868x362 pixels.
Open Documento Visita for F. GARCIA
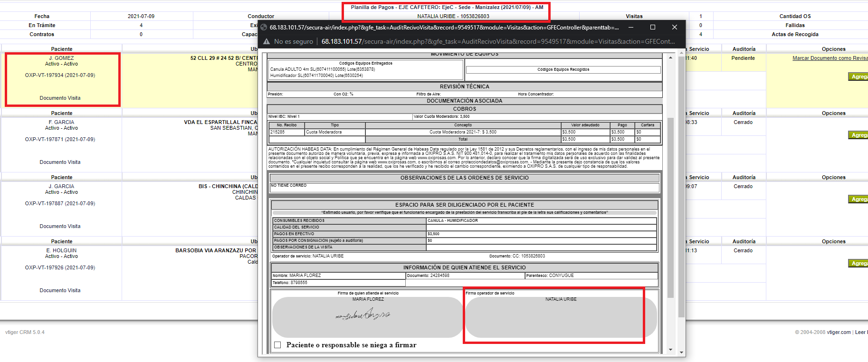pyautogui.click(x=60, y=162)
